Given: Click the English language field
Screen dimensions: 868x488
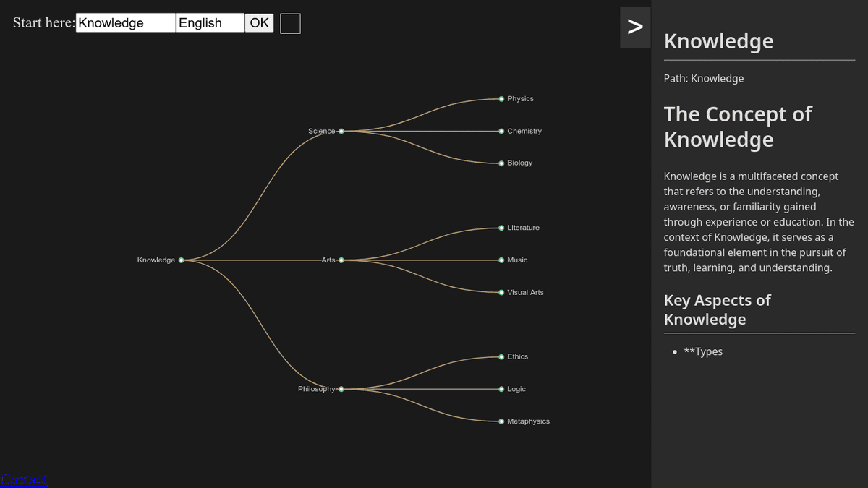Looking at the screenshot, I should 210,23.
